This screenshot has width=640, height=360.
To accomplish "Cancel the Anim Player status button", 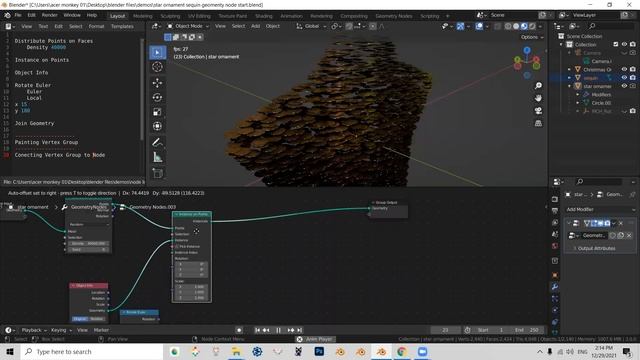I will (x=299, y=339).
